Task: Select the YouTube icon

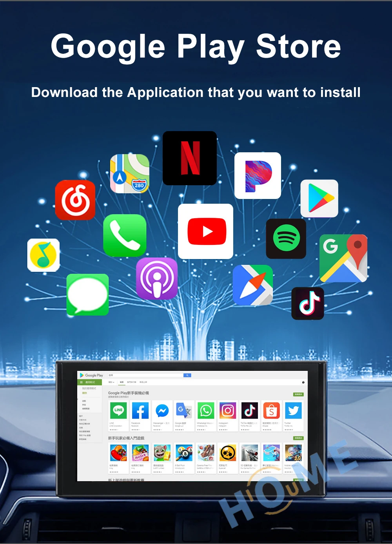Action: tap(206, 232)
